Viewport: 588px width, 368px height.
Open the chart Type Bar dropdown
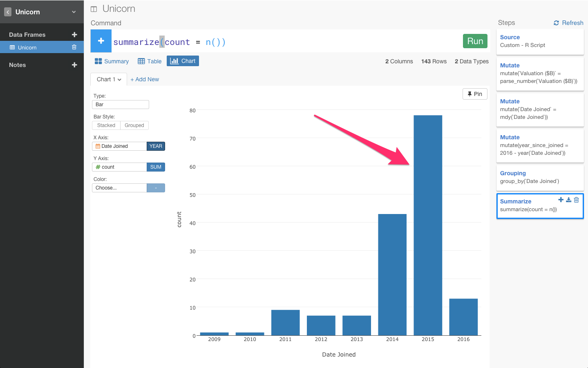[x=121, y=105]
